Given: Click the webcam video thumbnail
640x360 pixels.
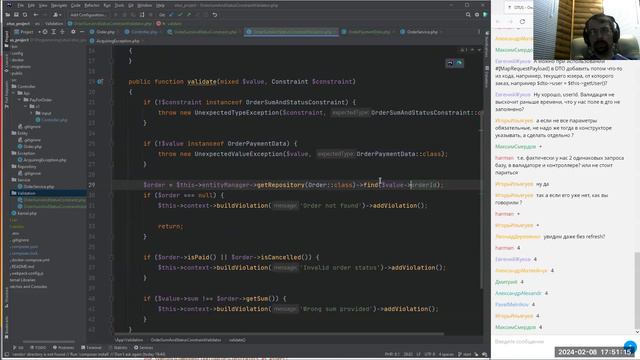Looking at the screenshot, I should pos(587,30).
